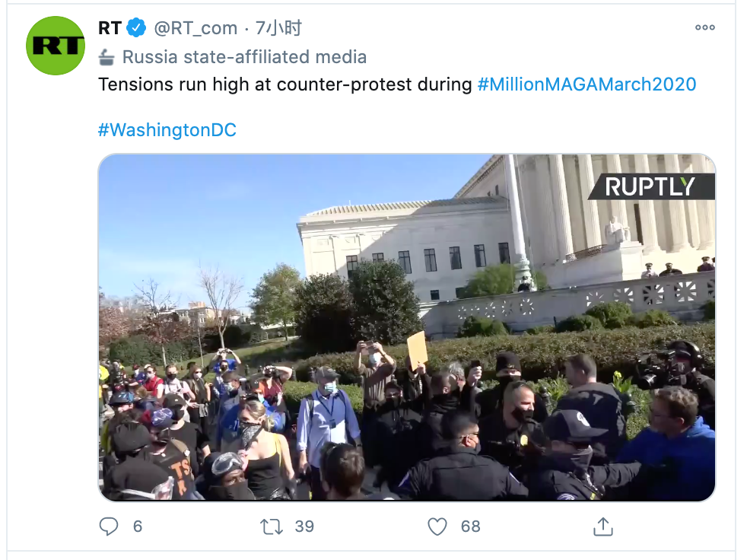Open the tweet's three-dot more menu
Viewport: 747px width, 560px height.
click(705, 27)
